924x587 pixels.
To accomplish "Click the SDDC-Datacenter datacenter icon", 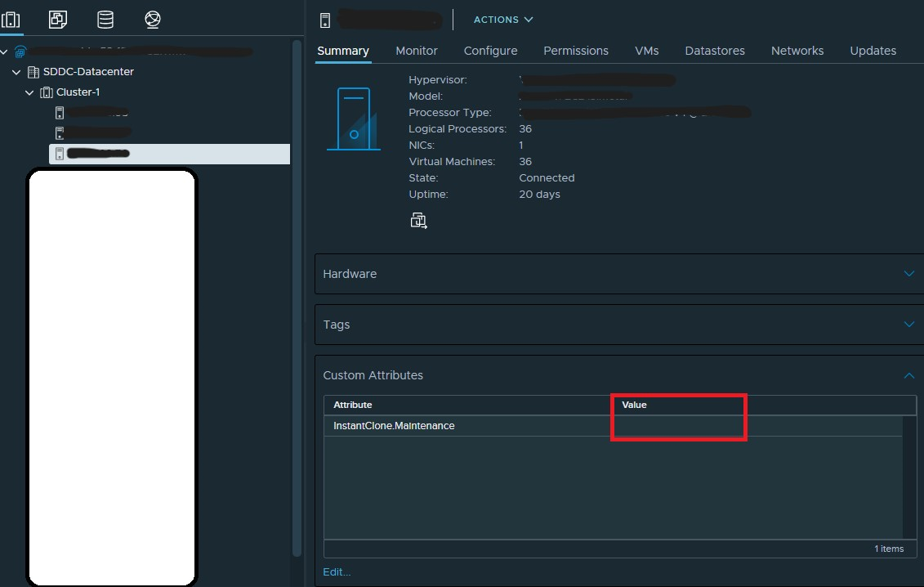I will pos(33,72).
